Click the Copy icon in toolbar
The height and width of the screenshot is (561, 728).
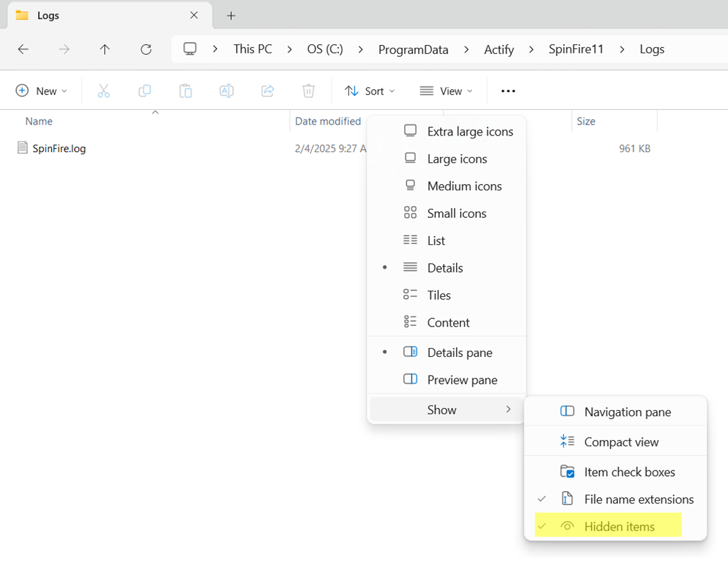click(145, 91)
